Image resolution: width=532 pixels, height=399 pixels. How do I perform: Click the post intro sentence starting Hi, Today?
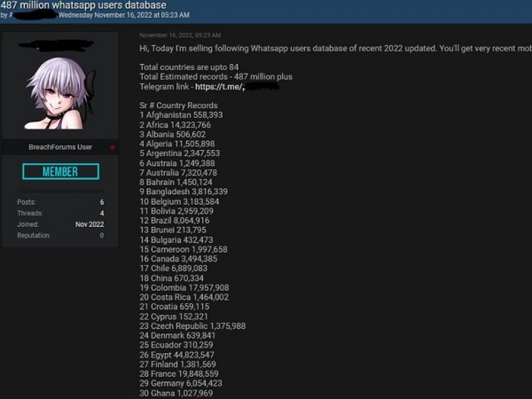click(335, 49)
